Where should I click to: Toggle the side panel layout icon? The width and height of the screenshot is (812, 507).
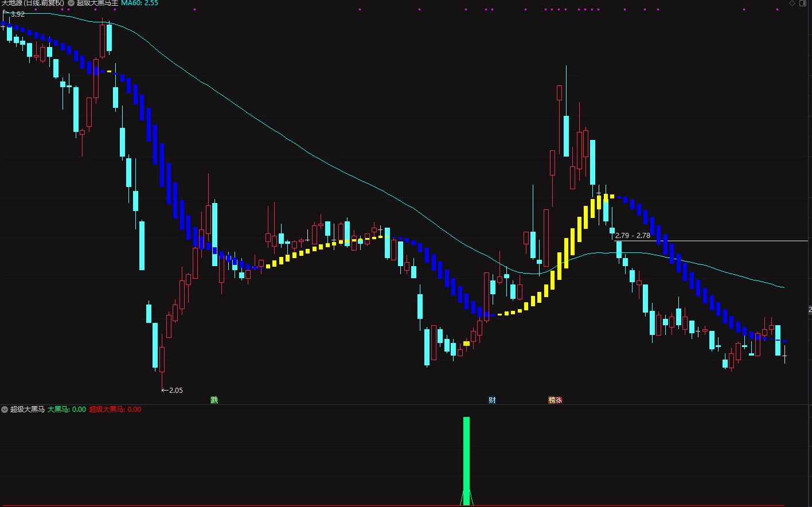803,3
